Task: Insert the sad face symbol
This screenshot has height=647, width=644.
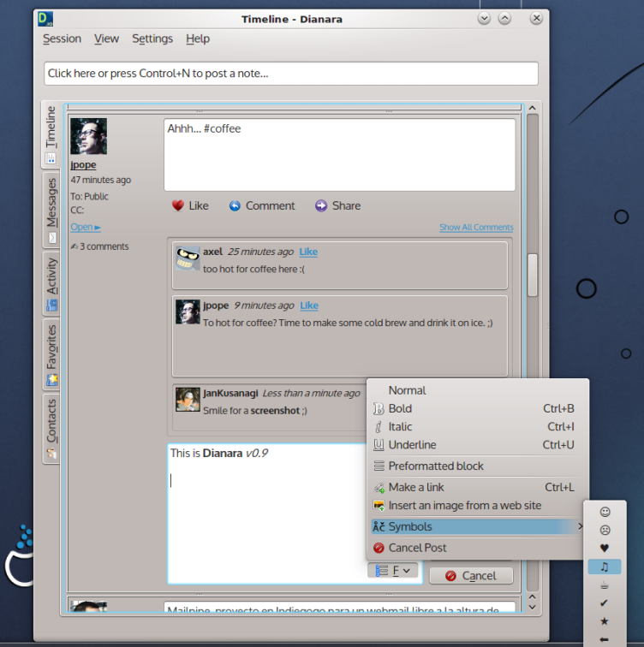Action: click(x=605, y=530)
